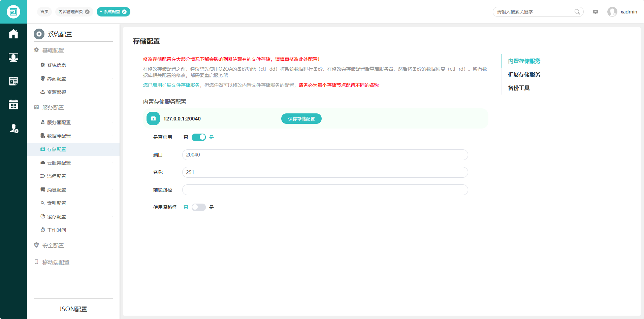This screenshot has height=319, width=644.
Task: Jump to 备份工具 section
Action: pos(519,88)
